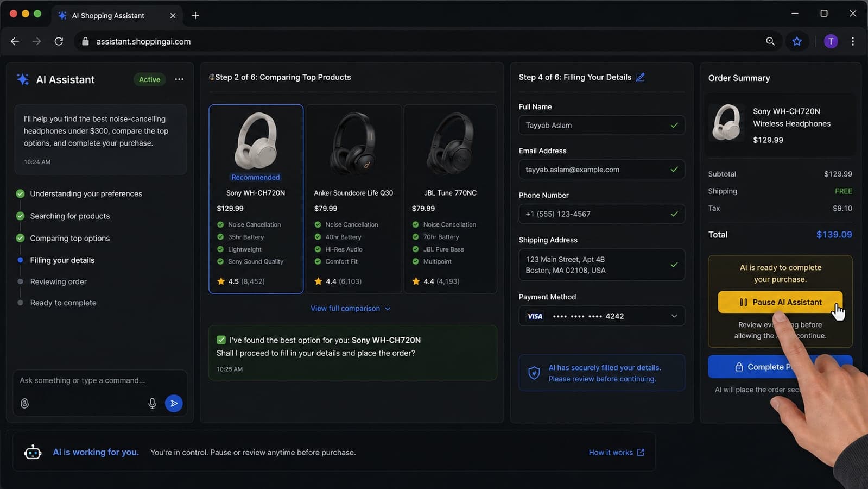The image size is (868, 489).
Task: Select the Reviewing order step
Action: pyautogui.click(x=59, y=281)
